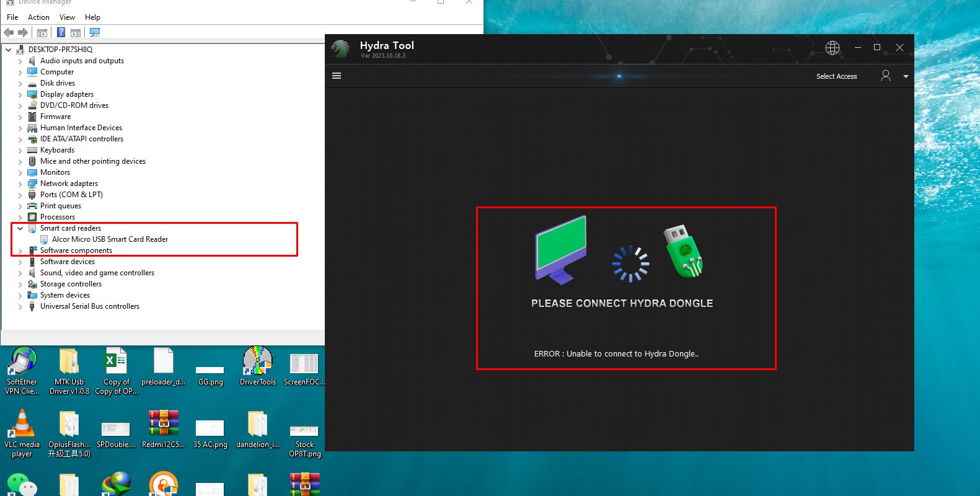The height and width of the screenshot is (496, 980).
Task: Click Select Access in Hydra Tool
Action: point(836,76)
